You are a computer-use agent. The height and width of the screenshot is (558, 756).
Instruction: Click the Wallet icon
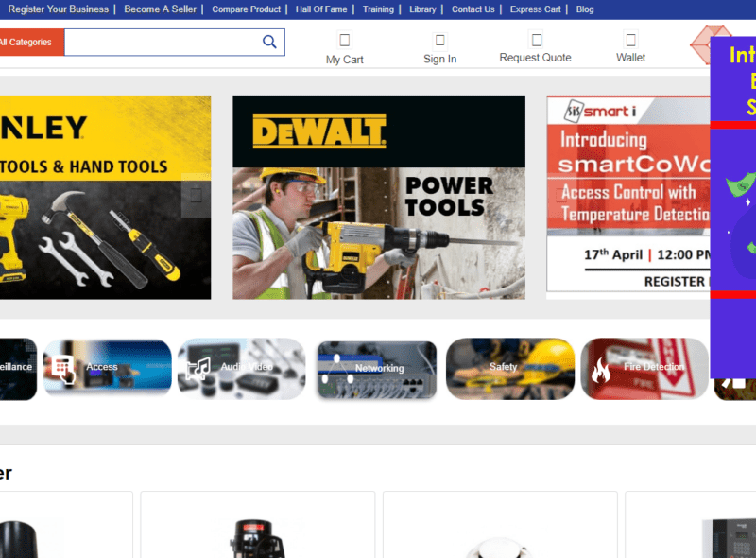click(630, 40)
